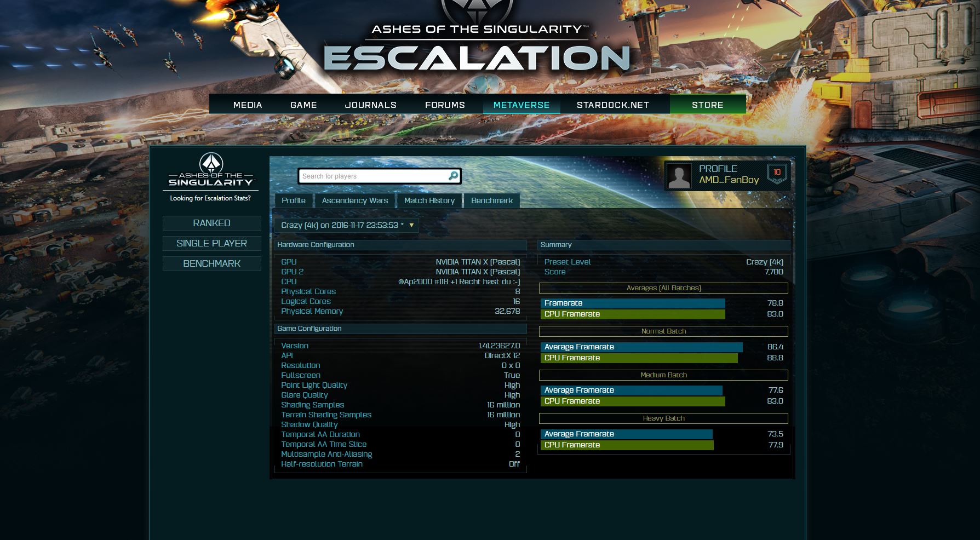Click the Medium Batch heading

(x=663, y=375)
